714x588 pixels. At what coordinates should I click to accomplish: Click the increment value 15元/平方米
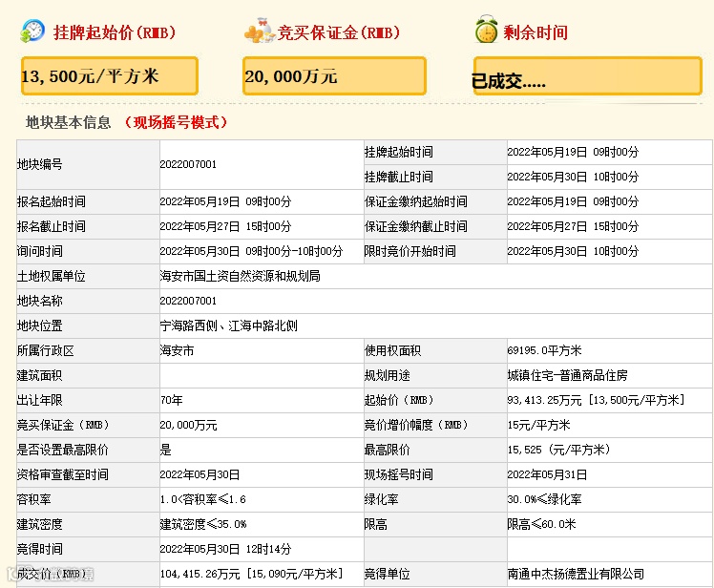click(538, 426)
